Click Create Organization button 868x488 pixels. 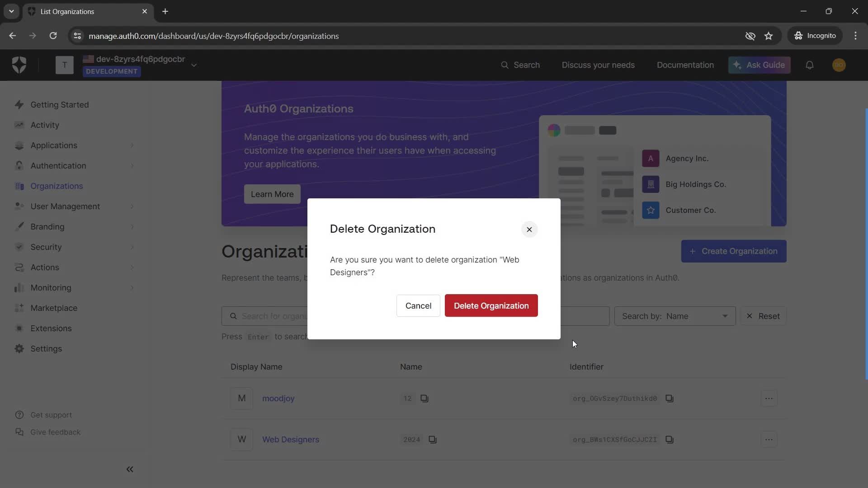pyautogui.click(x=734, y=251)
